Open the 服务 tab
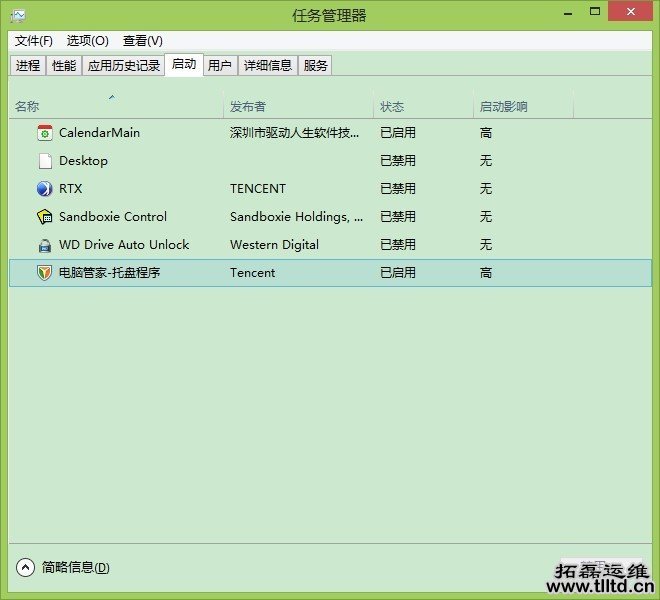660x600 pixels. pyautogui.click(x=315, y=66)
